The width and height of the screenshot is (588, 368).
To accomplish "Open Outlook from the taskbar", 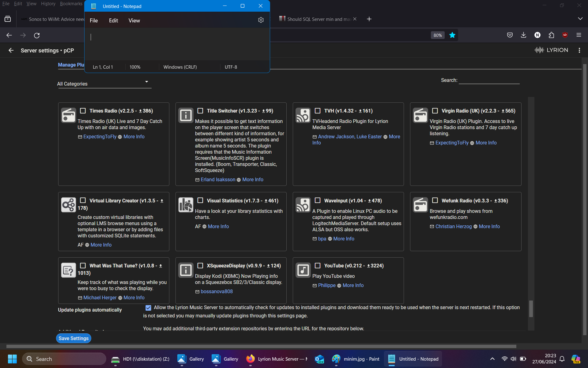I will [319, 359].
